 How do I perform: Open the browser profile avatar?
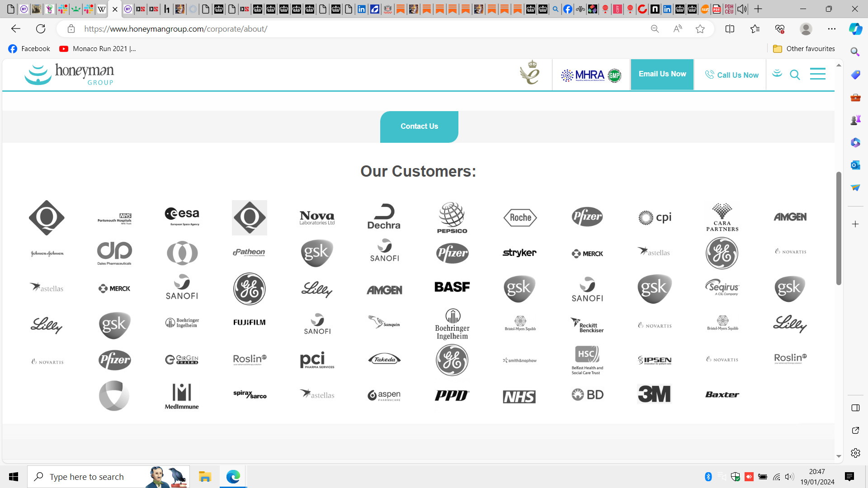(x=806, y=29)
